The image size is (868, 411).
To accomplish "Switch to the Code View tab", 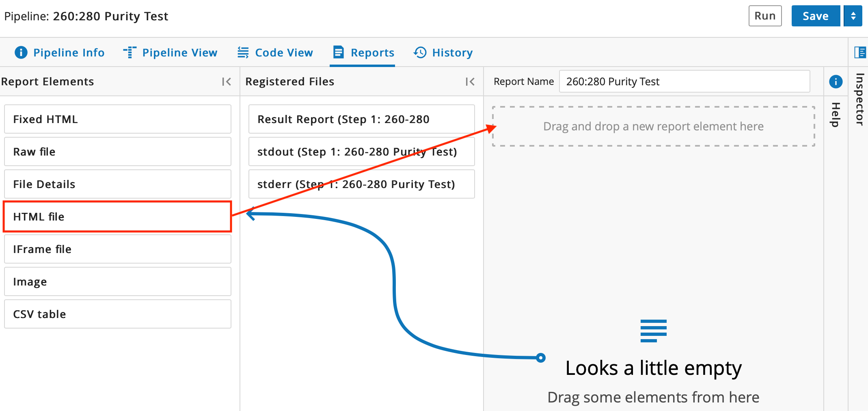I will (275, 52).
